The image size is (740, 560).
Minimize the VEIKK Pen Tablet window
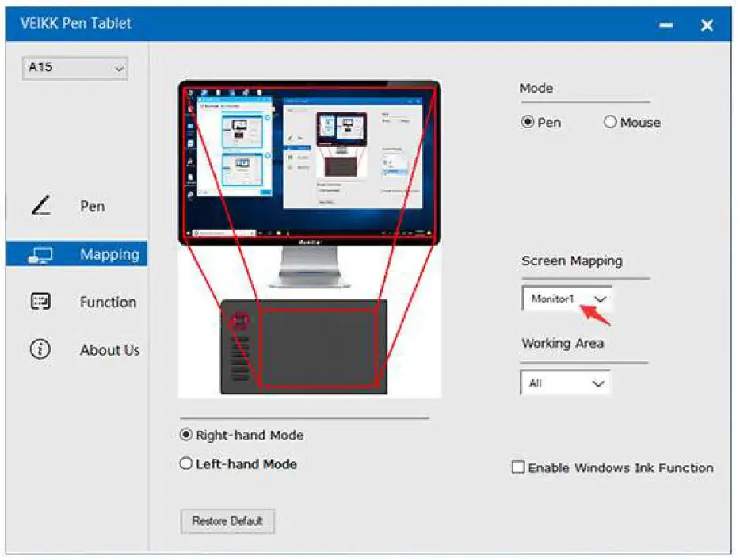[666, 25]
